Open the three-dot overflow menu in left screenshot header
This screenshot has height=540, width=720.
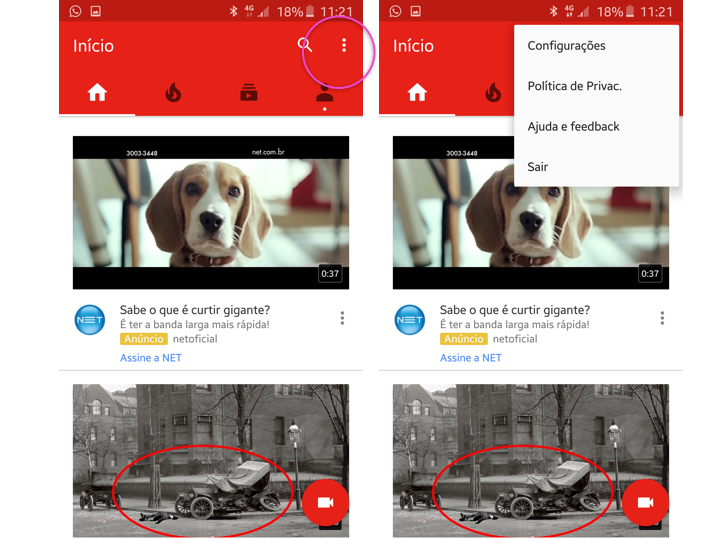tap(344, 45)
